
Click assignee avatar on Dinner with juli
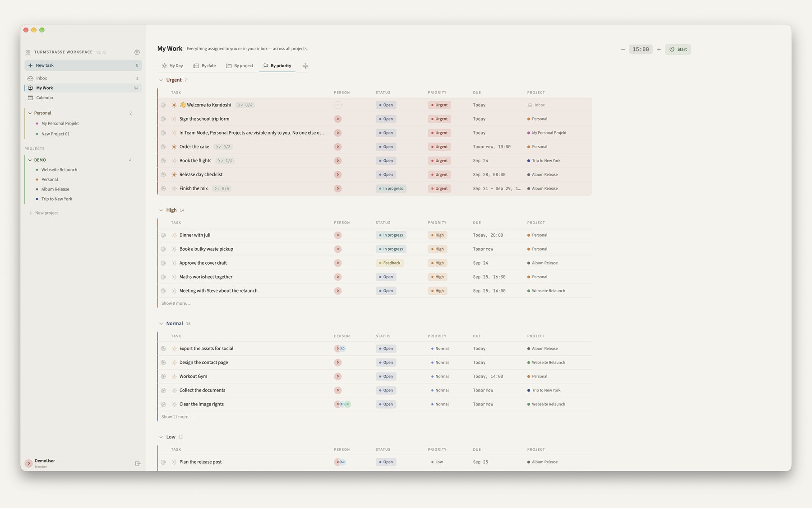[338, 235]
